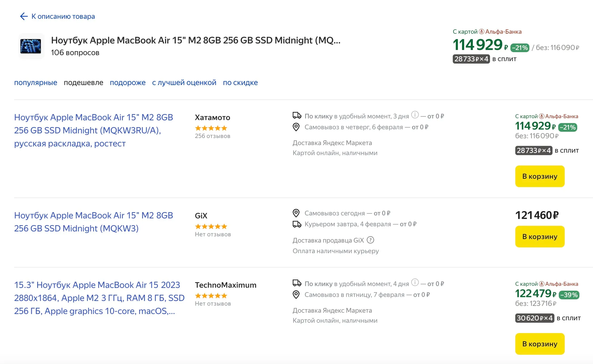Click the delivery truck icon in GiX offer
Image resolution: width=593 pixels, height=364 pixels.
tap(296, 224)
